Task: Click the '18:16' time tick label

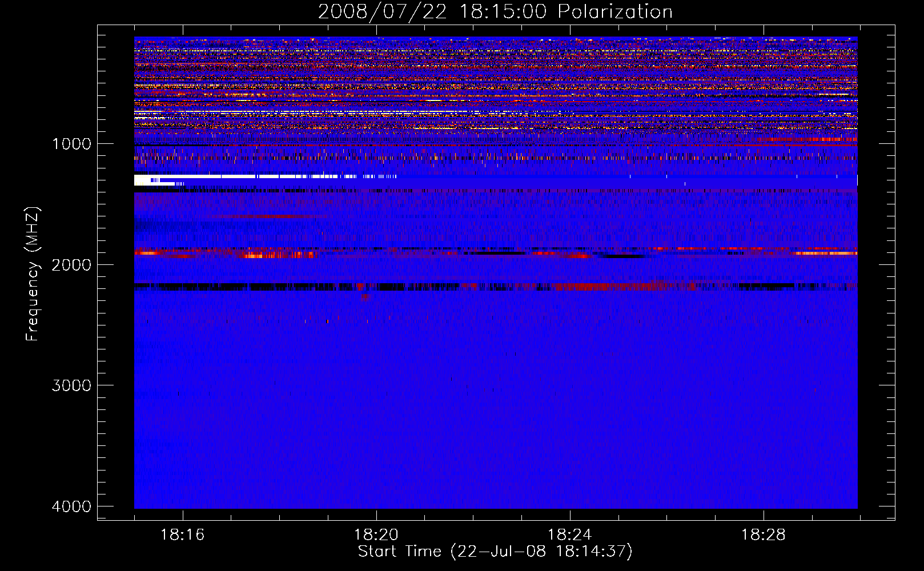Action: pyautogui.click(x=183, y=535)
